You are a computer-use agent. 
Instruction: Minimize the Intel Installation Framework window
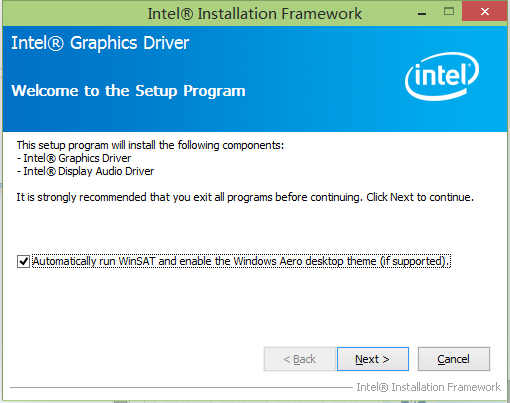point(422,13)
